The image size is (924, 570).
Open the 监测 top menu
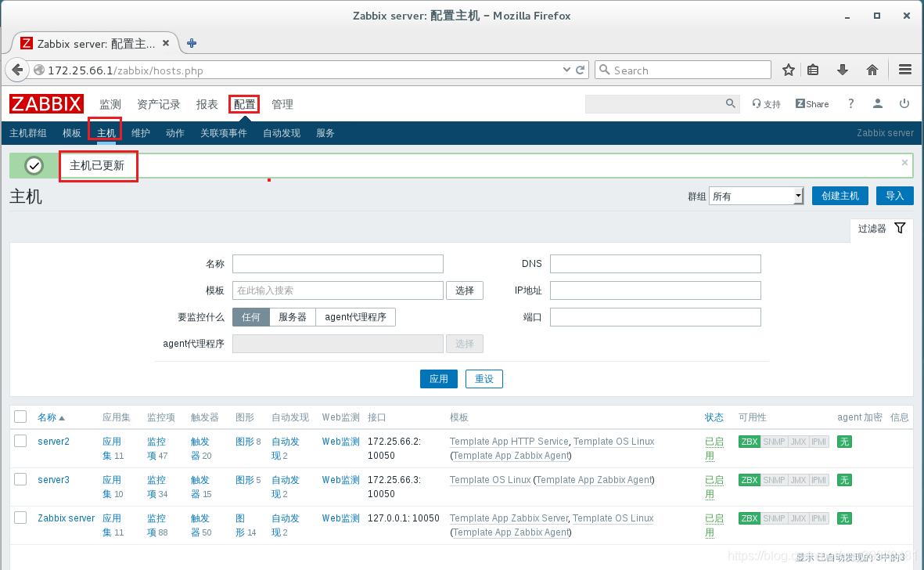point(110,104)
